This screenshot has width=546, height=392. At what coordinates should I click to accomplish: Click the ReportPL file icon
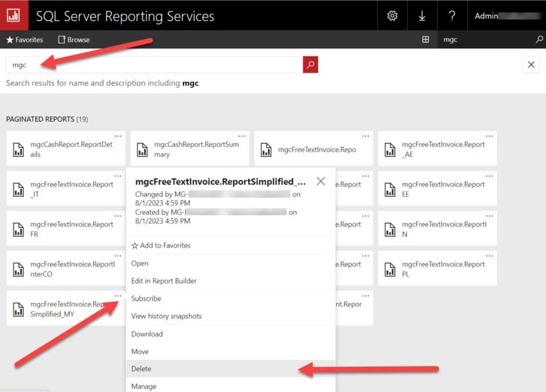pyautogui.click(x=390, y=269)
